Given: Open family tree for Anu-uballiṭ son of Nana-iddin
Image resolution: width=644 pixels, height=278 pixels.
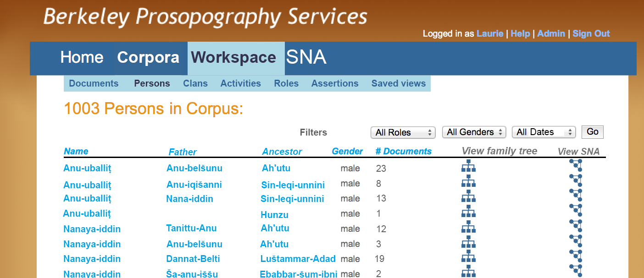Looking at the screenshot, I should click(x=468, y=196).
